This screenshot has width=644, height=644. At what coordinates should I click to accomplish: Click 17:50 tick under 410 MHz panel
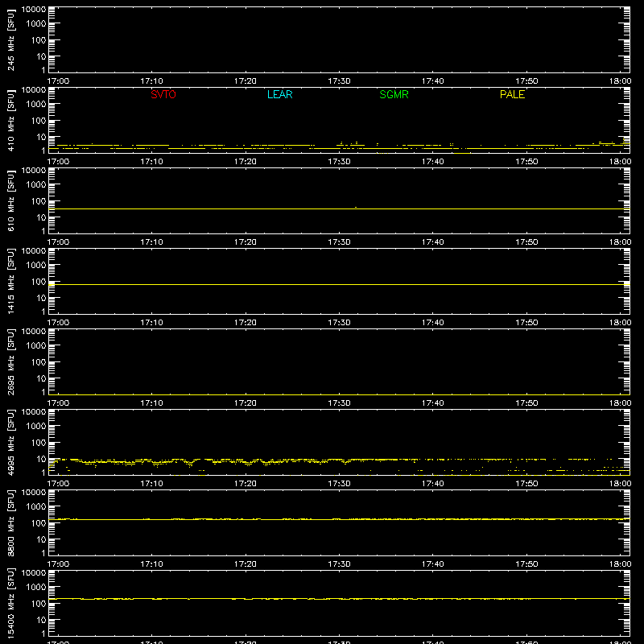pyautogui.click(x=526, y=162)
